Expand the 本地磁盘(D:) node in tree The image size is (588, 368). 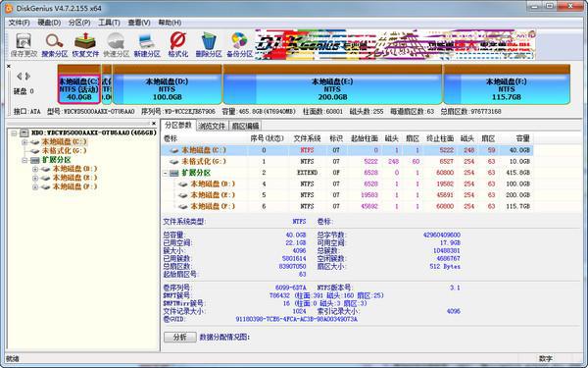pyautogui.click(x=35, y=169)
